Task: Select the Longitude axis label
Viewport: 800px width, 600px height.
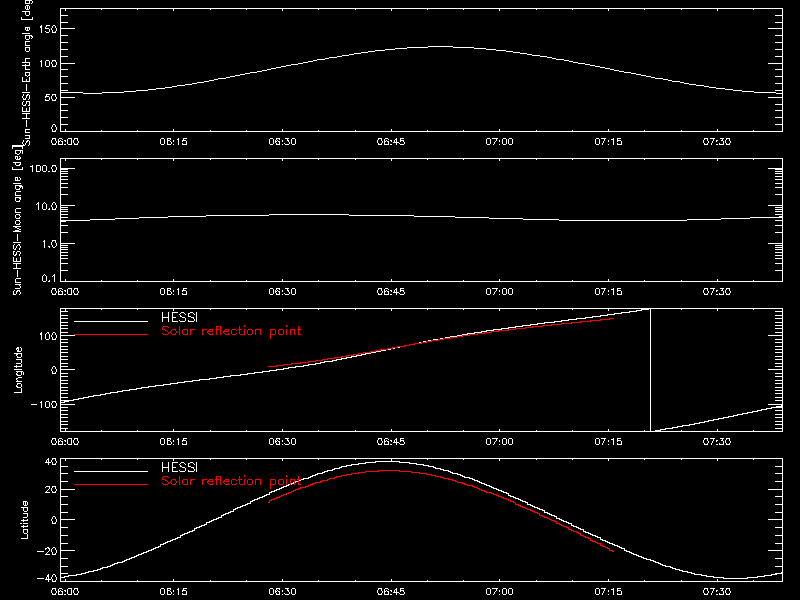Action: 18,370
